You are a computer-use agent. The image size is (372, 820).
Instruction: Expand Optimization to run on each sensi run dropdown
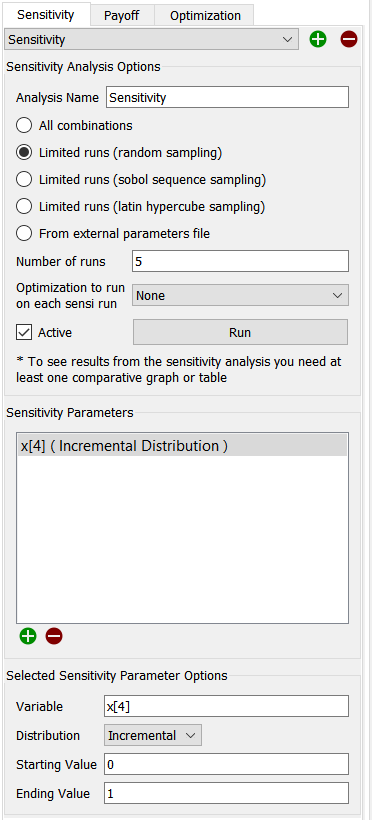pos(240,295)
